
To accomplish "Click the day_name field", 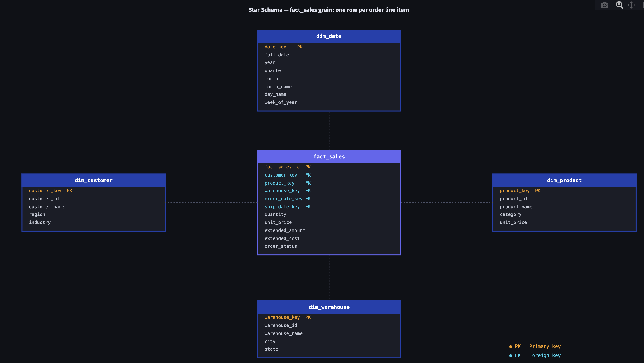I will (x=275, y=94).
